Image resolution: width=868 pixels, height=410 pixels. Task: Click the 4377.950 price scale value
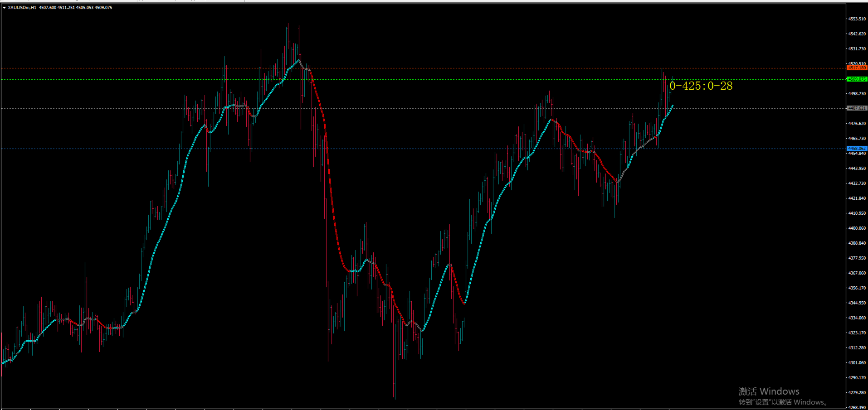click(857, 258)
